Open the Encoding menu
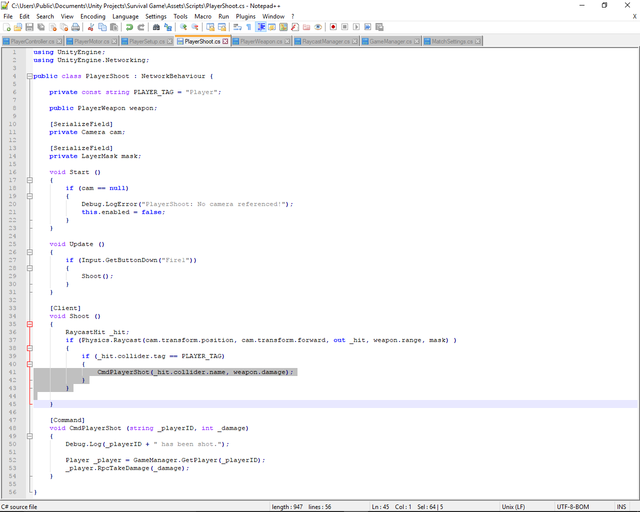 click(93, 16)
